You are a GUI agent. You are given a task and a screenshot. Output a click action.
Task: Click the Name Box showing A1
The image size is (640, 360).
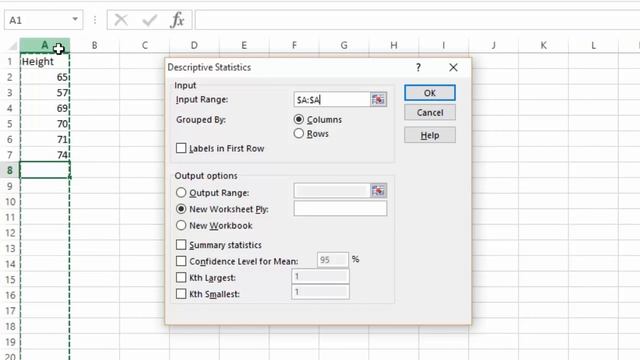click(38, 20)
